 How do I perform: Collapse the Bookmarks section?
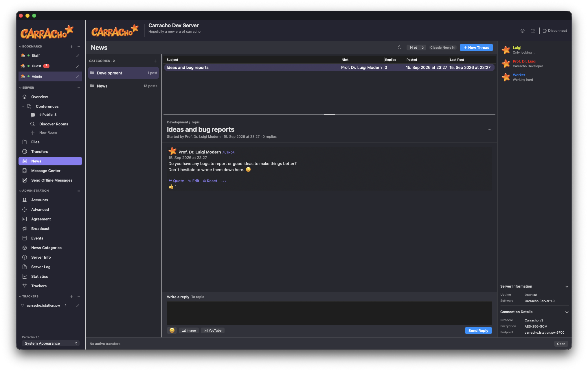[x=20, y=47]
